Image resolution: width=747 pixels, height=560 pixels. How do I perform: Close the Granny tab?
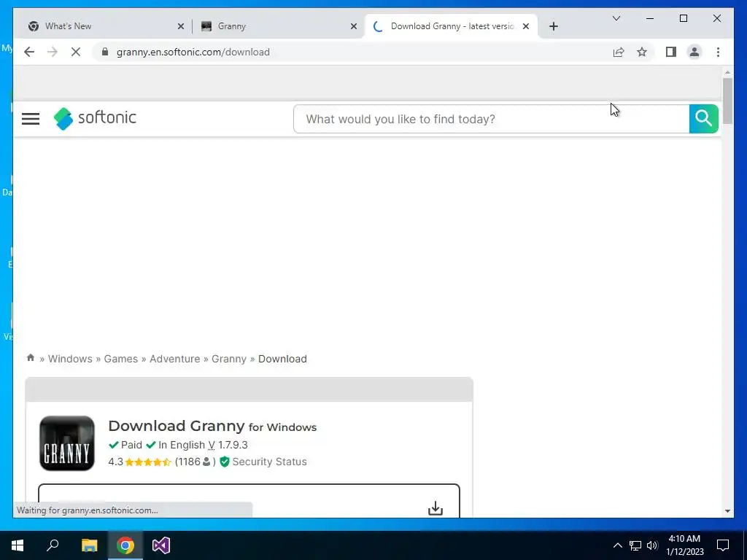354,26
